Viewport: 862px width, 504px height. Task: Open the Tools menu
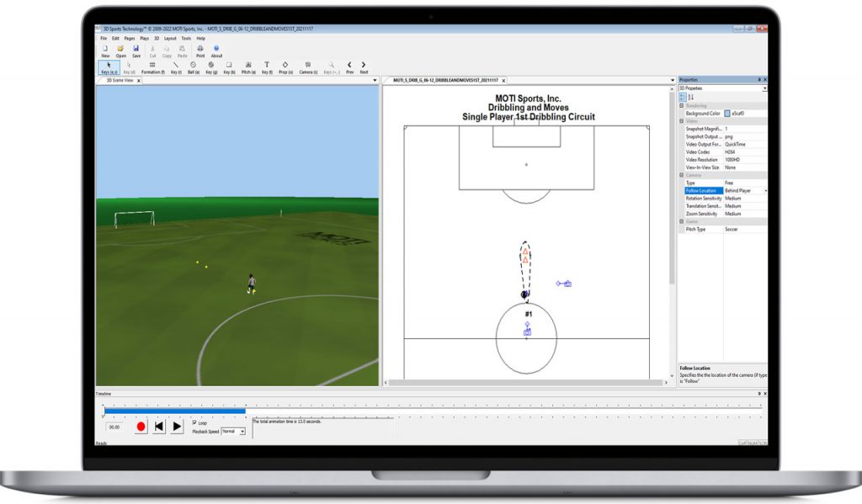click(x=186, y=39)
